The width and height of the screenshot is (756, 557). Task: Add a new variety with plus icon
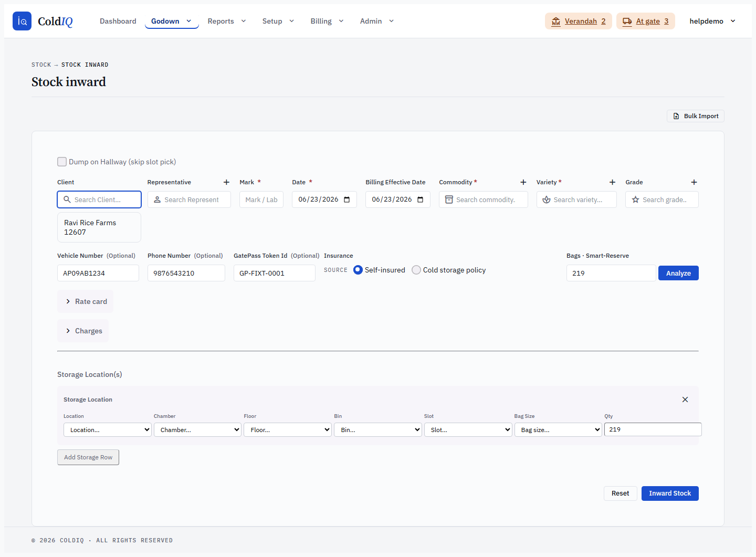tap(612, 182)
